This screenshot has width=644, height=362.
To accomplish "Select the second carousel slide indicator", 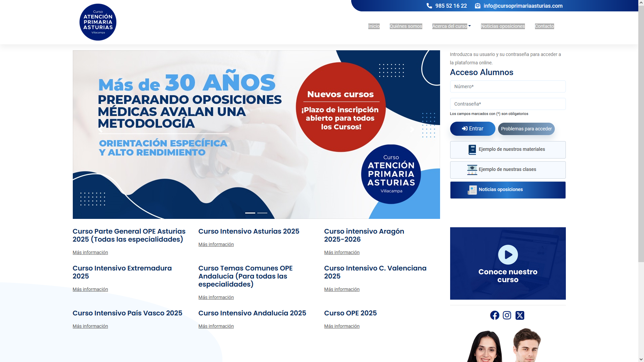I will 262,213.
